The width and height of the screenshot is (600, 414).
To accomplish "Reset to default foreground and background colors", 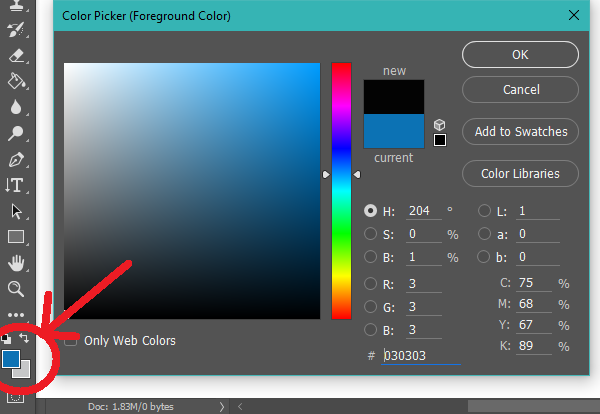I will [x=6, y=338].
